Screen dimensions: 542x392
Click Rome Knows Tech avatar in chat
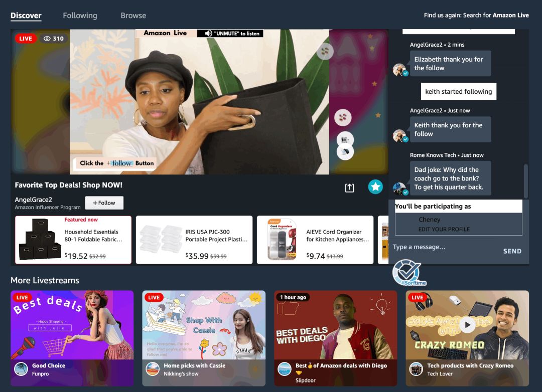(x=400, y=188)
